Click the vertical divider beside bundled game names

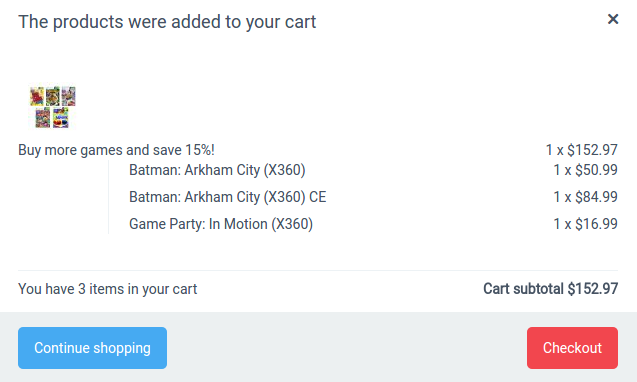click(108, 197)
